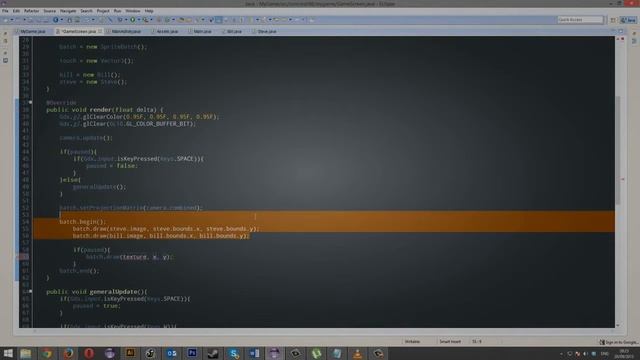
Task: Select the Java perspective button
Action: (629, 20)
